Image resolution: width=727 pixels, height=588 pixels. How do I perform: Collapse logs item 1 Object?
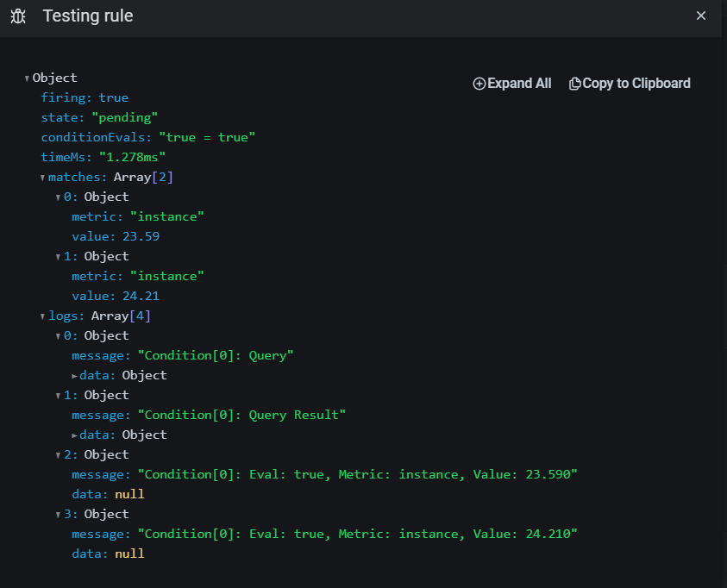coord(58,396)
